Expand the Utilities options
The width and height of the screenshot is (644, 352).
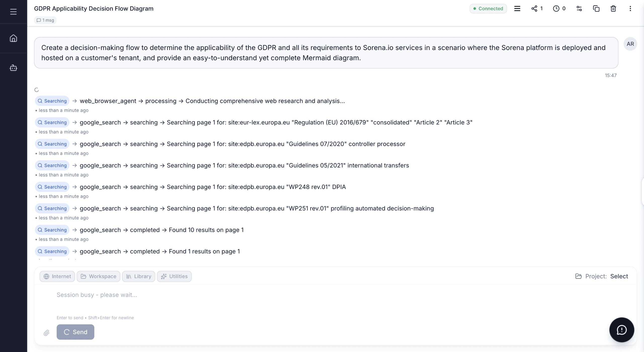(x=174, y=276)
